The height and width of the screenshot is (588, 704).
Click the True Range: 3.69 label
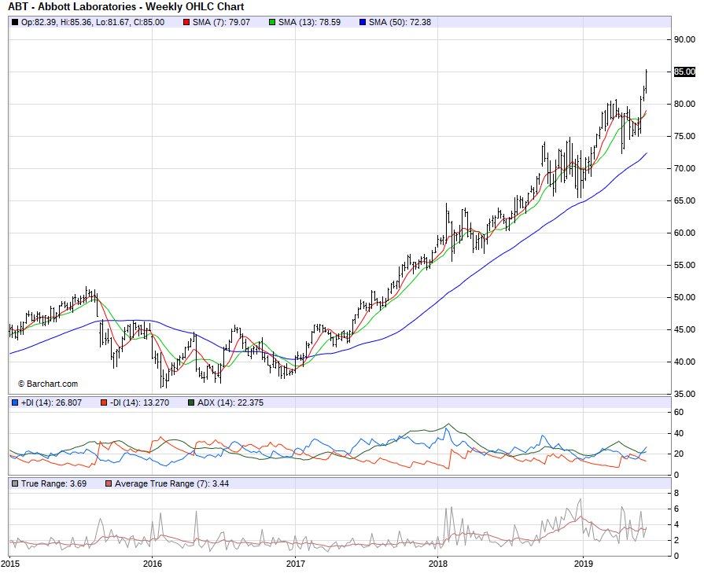[53, 484]
